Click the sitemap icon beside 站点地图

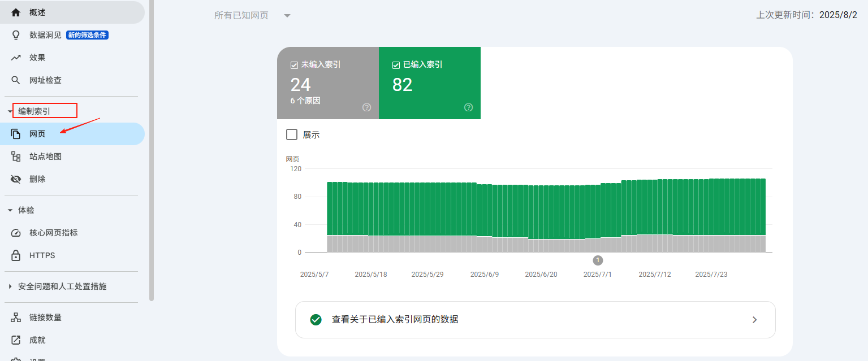coord(16,156)
